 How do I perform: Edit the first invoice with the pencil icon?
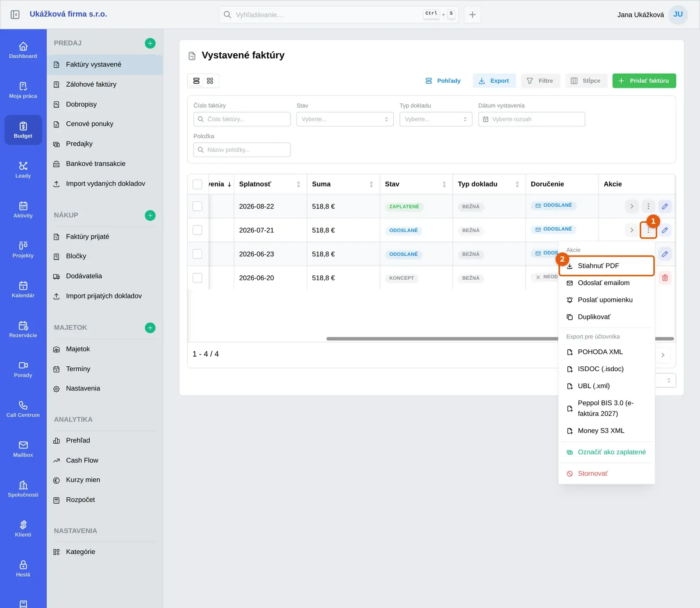[x=665, y=206]
